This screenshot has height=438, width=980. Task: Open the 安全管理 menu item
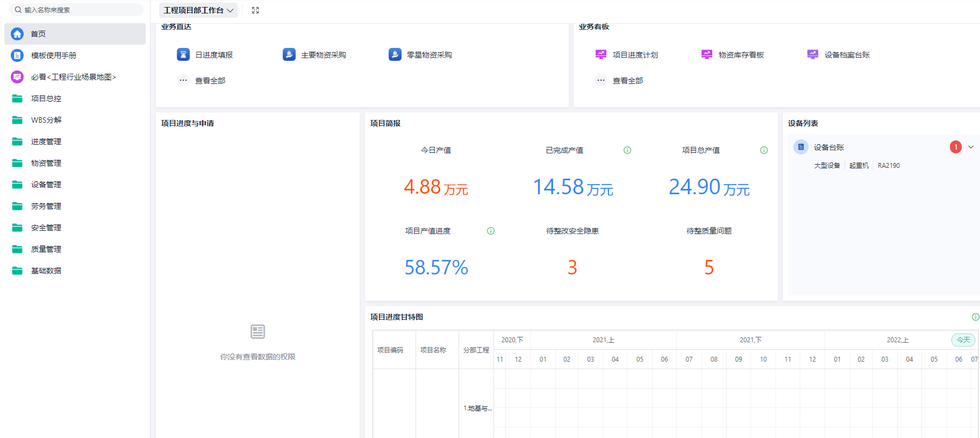click(75, 228)
